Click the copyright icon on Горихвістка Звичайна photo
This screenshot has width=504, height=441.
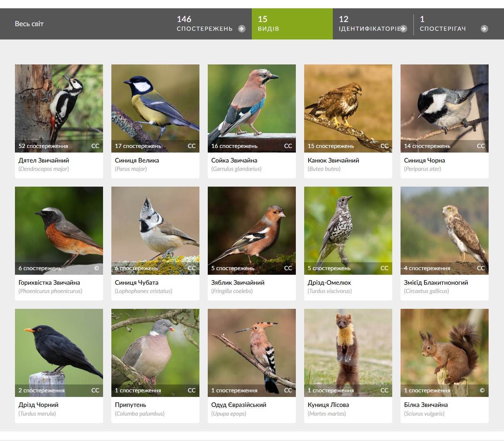coord(96,268)
